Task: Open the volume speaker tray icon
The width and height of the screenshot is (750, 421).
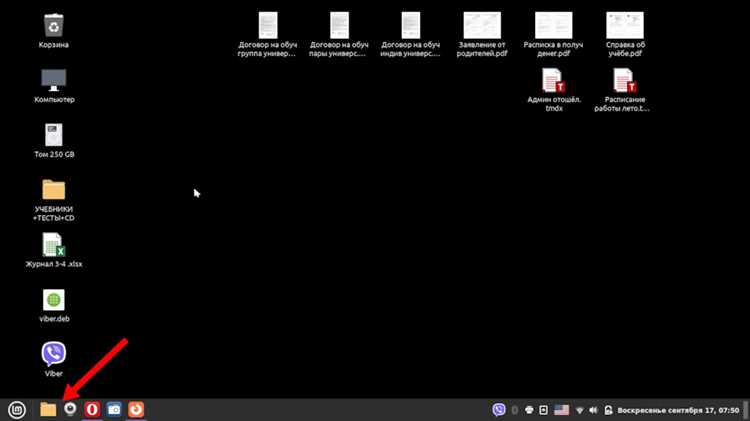Action: point(594,410)
